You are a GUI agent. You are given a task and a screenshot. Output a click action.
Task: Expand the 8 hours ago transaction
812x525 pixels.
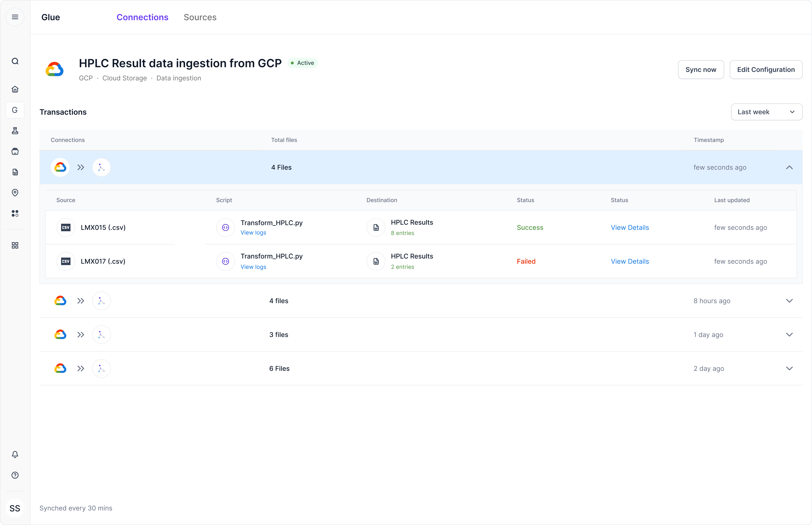pos(789,301)
